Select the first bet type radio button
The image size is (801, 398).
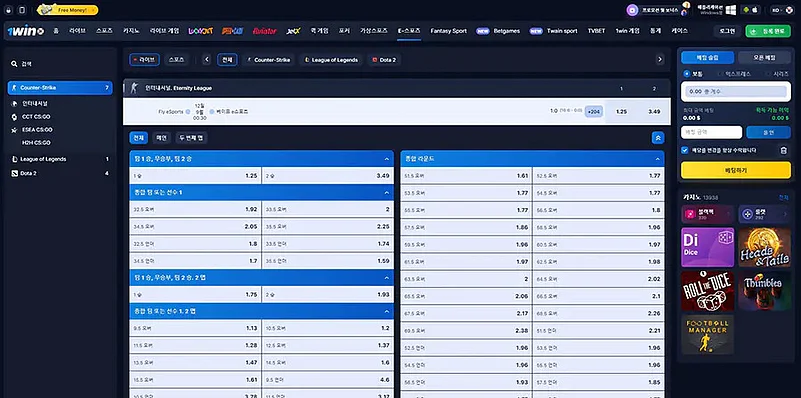[687, 74]
